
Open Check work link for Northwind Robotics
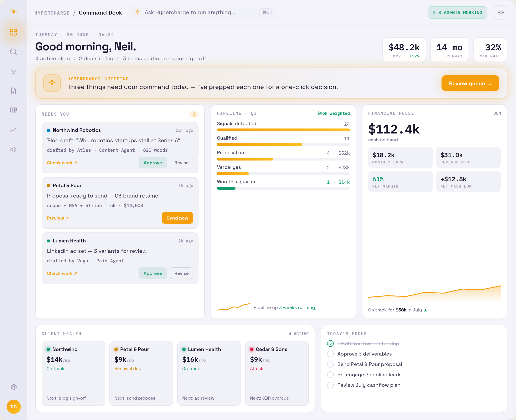point(62,163)
